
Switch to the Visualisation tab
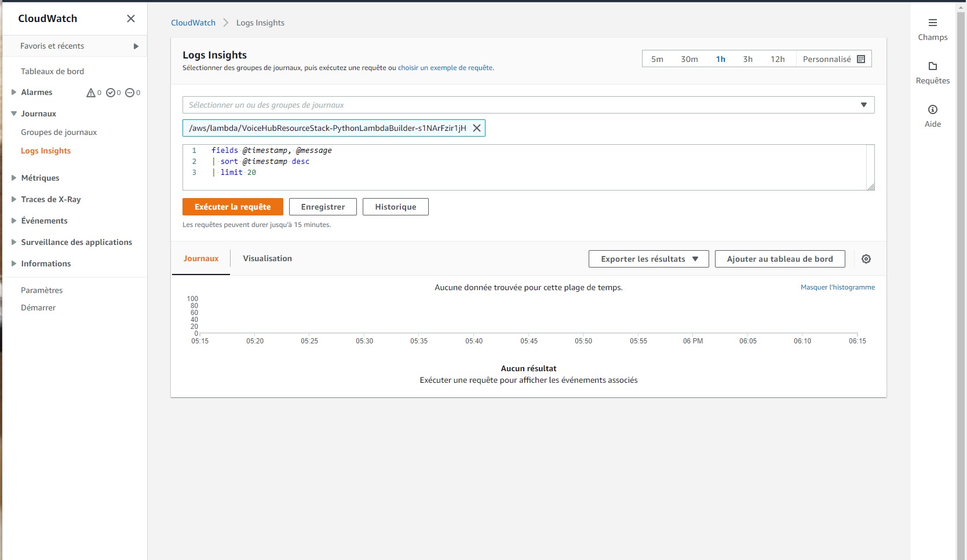click(267, 258)
